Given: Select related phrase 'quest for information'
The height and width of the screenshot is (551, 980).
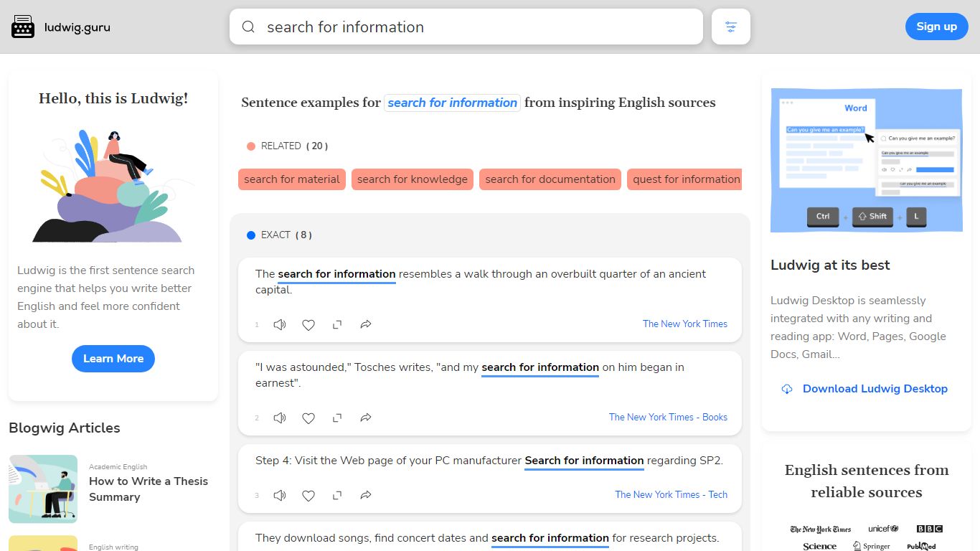Looking at the screenshot, I should point(685,179).
